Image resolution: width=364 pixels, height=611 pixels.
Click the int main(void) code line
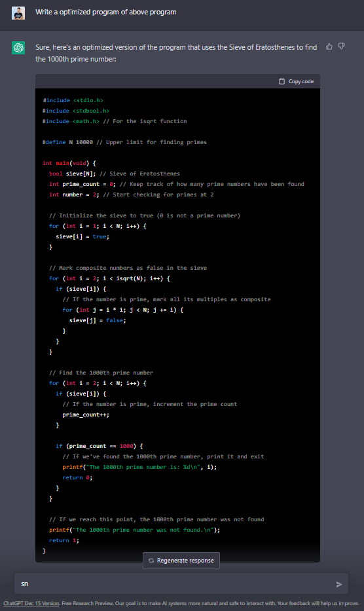69,163
